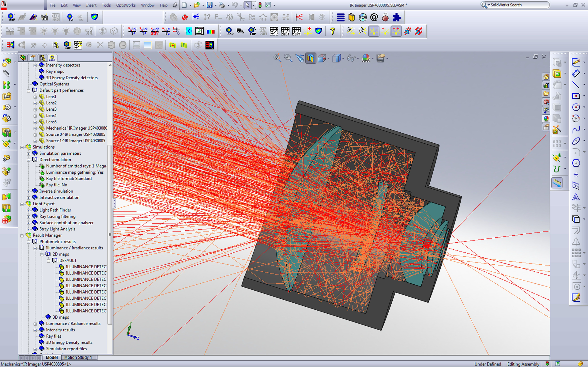Open the OptisWorks Help question mark icon
The width and height of the screenshot is (588, 367).
point(333,31)
